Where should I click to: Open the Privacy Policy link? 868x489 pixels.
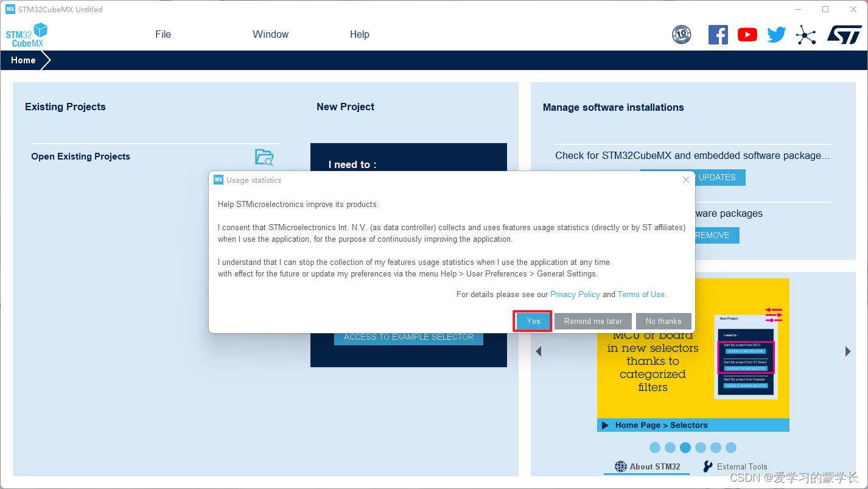(x=575, y=294)
